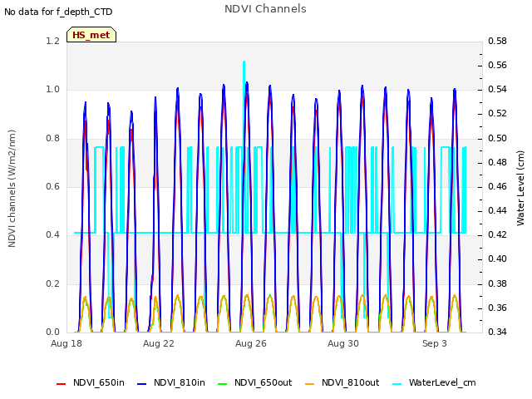
Task: Toggle the WaterLevel_cm legend entry
Action: pos(434,383)
